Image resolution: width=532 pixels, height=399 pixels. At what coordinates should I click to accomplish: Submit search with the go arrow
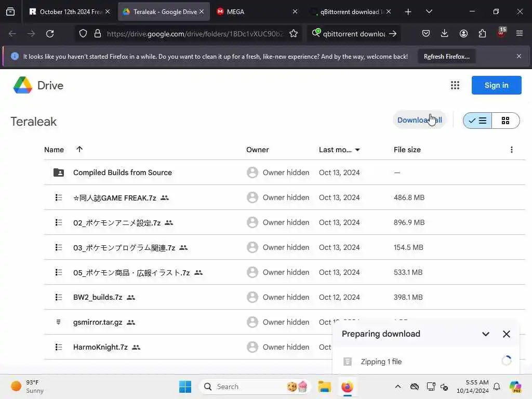pyautogui.click(x=393, y=34)
